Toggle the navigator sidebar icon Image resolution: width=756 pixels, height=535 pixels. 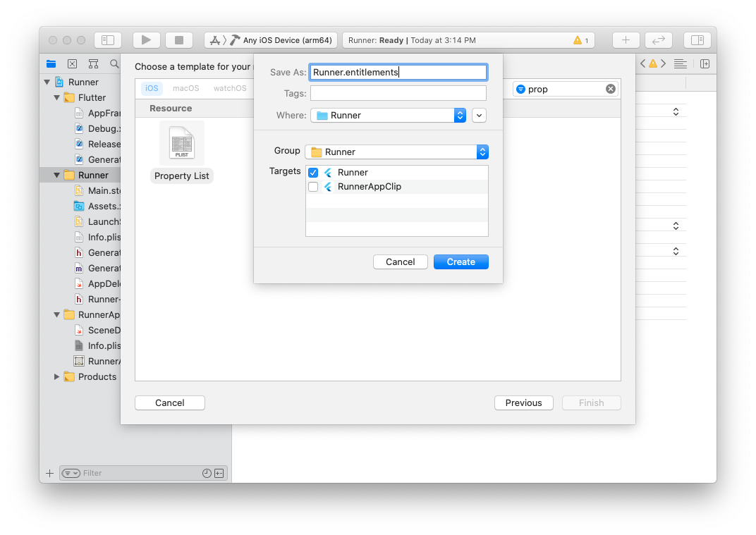coord(107,40)
